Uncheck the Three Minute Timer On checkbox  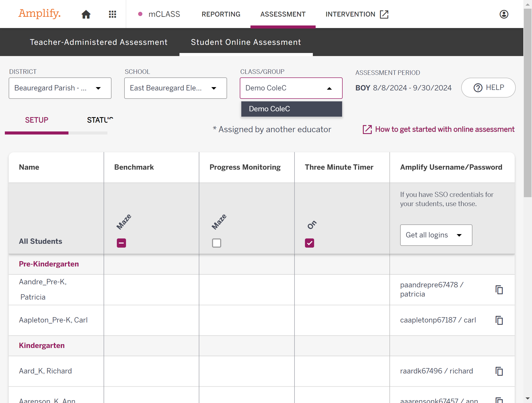(x=310, y=243)
